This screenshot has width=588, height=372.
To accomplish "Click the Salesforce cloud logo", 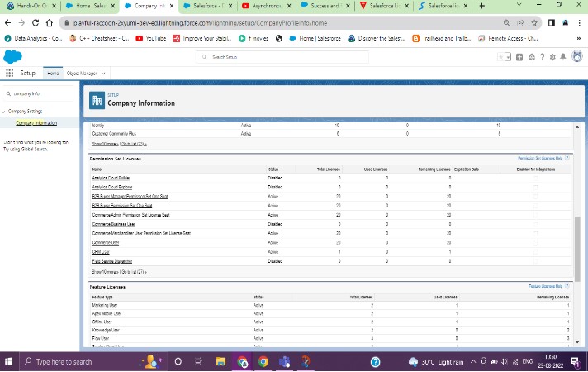I will (x=12, y=56).
